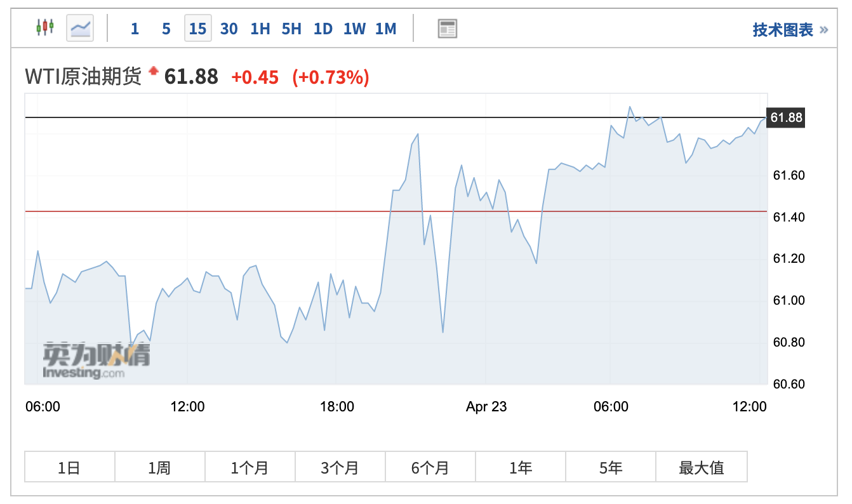This screenshot has height=504, width=852.
Task: Select the area line chart icon
Action: (80, 28)
